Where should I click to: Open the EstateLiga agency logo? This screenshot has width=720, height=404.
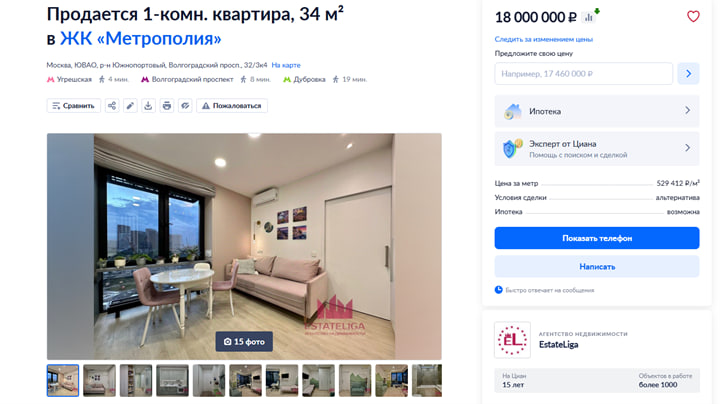(x=512, y=340)
